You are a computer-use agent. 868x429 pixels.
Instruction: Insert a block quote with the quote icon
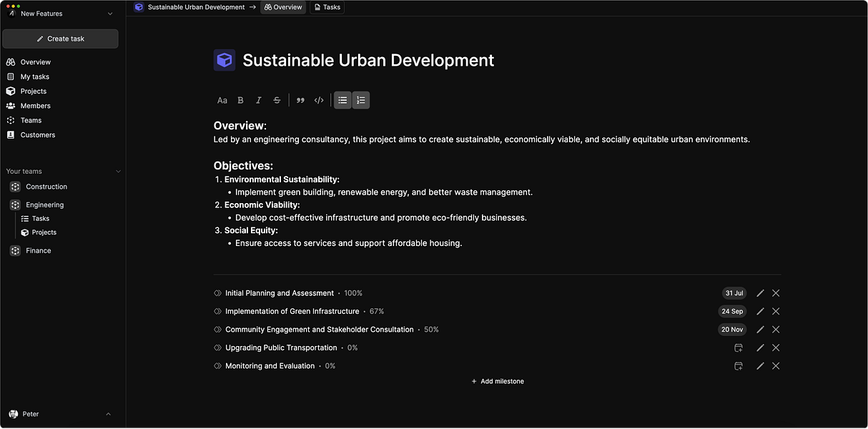pos(300,100)
